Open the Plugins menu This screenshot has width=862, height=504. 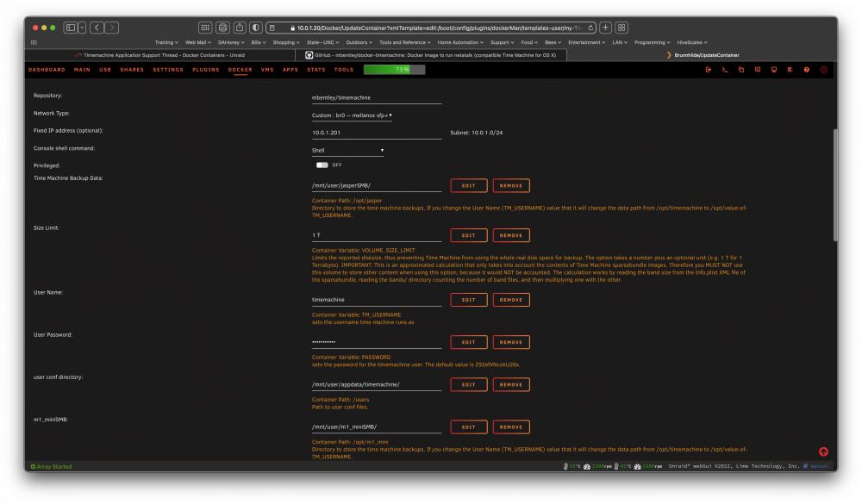[206, 70]
